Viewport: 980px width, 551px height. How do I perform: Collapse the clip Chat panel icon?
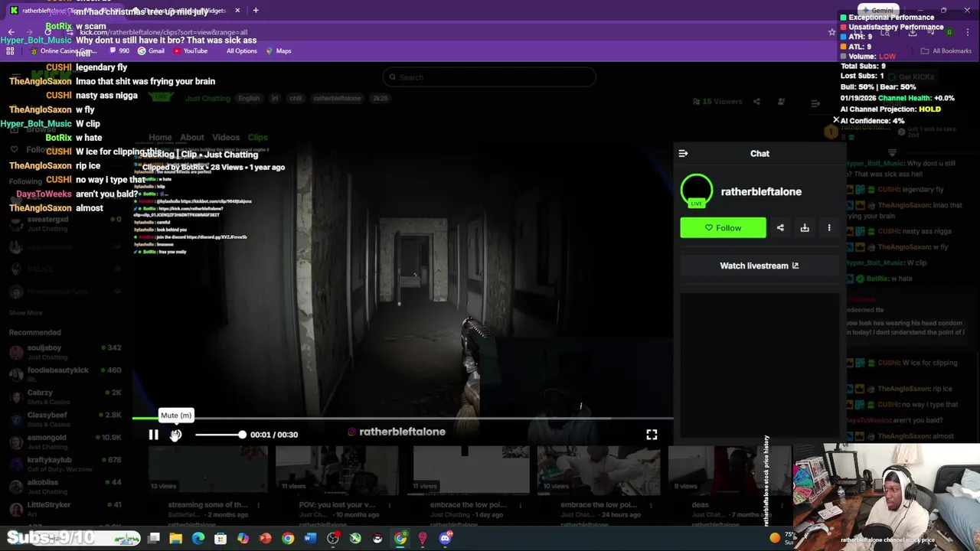(683, 153)
